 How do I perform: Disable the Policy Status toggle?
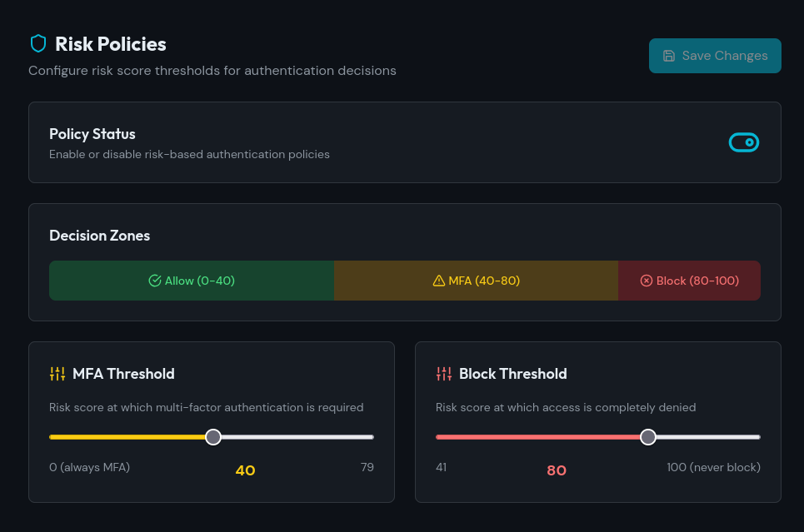(744, 142)
